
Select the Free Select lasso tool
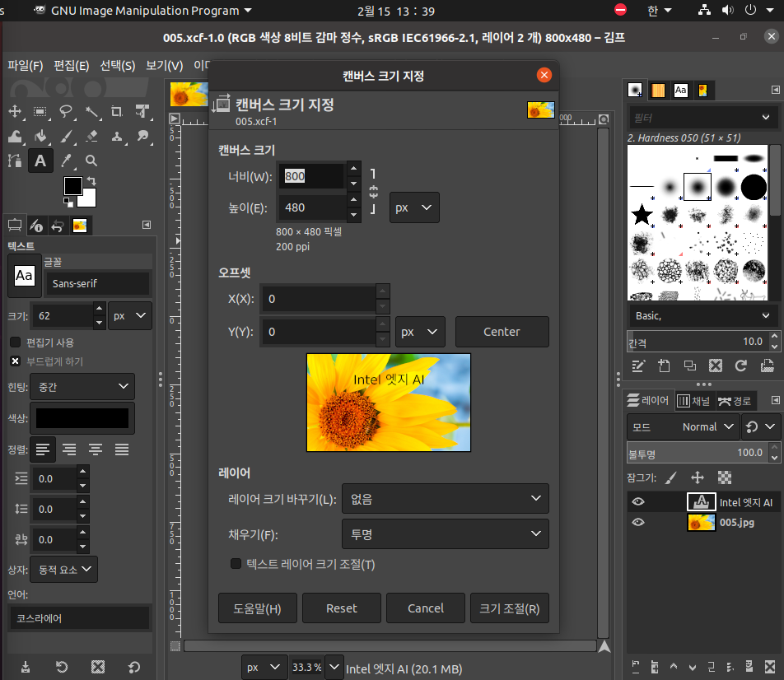tap(66, 111)
